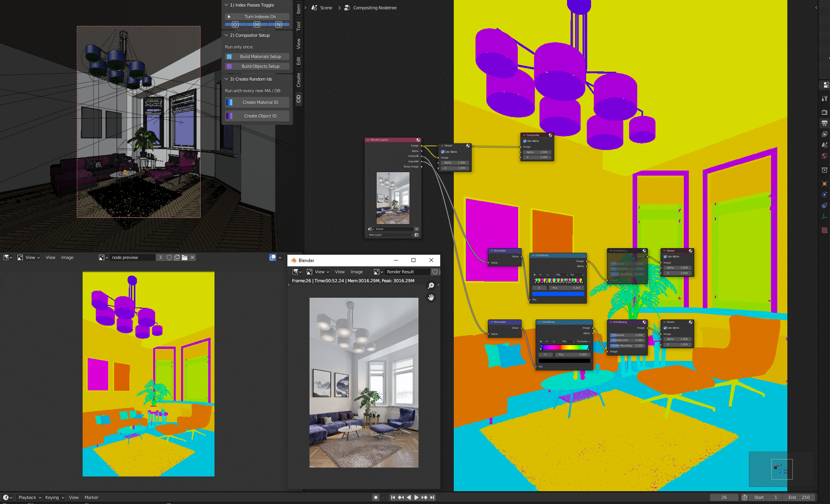Toggle Use Alpha on top Viewer node

pos(443,152)
